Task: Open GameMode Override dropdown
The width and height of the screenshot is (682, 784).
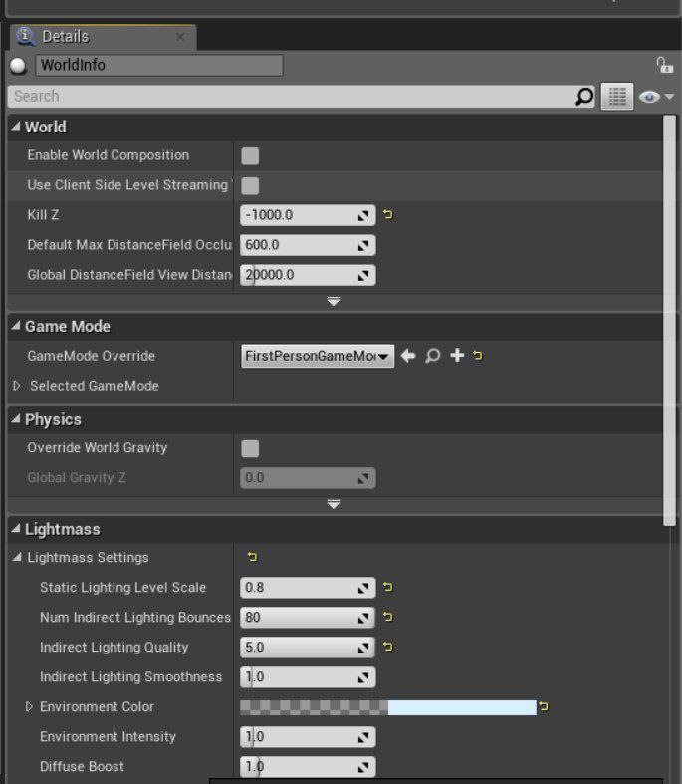Action: [318, 356]
